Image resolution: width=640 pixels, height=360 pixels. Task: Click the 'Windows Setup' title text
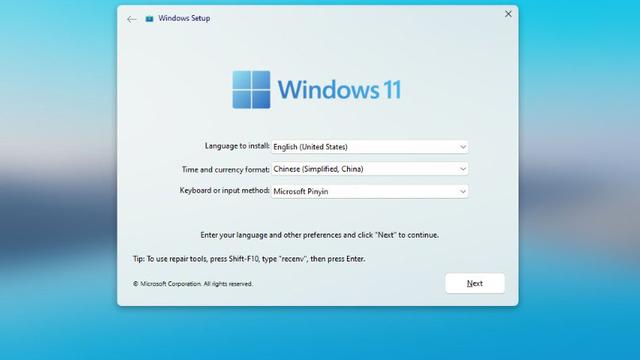184,18
